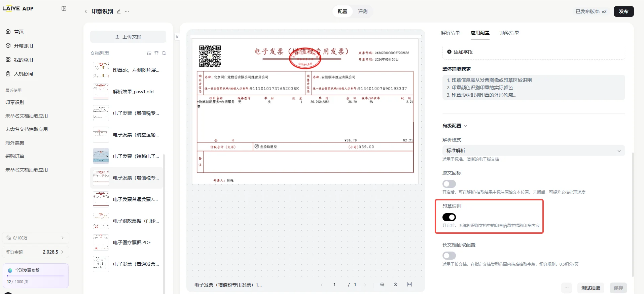Image resolution: width=644 pixels, height=294 pixels.
Task: Edit the 整体抽取要求 text box
Action: pyautogui.click(x=534, y=87)
